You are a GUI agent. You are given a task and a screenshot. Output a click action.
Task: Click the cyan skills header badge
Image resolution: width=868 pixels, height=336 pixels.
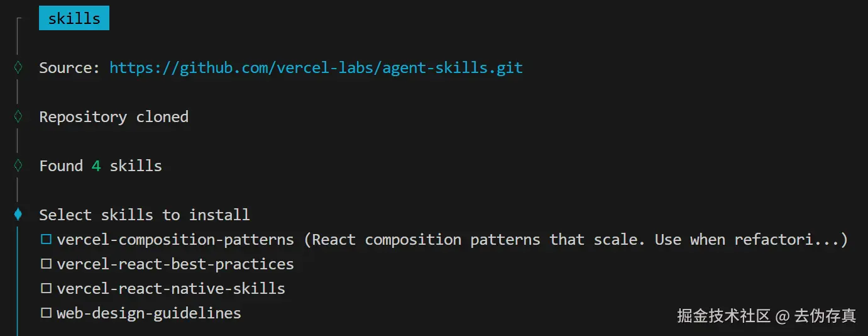(74, 18)
